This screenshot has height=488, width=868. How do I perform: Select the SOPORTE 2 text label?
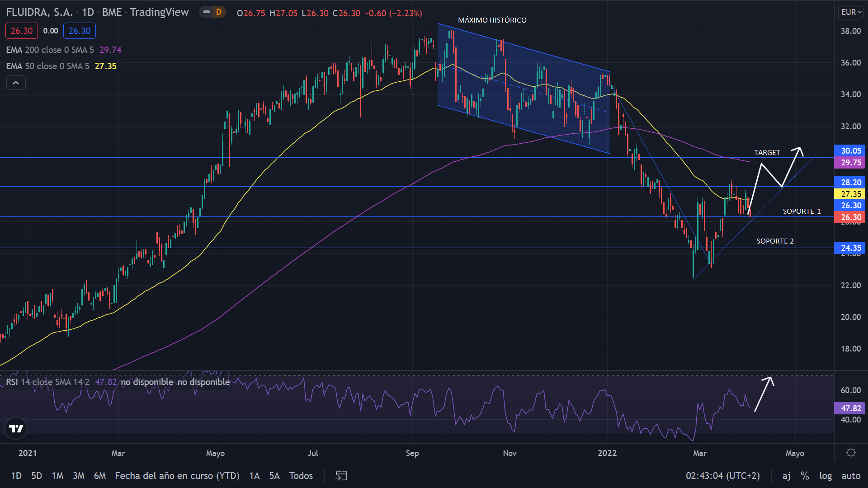tap(775, 241)
